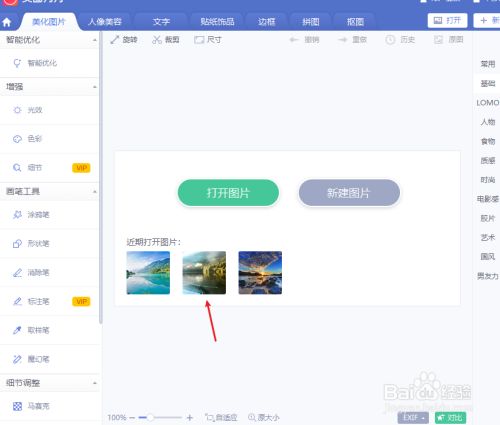Select the 魔幻笔 magic pen
The height and width of the screenshot is (425, 500).
click(x=50, y=359)
